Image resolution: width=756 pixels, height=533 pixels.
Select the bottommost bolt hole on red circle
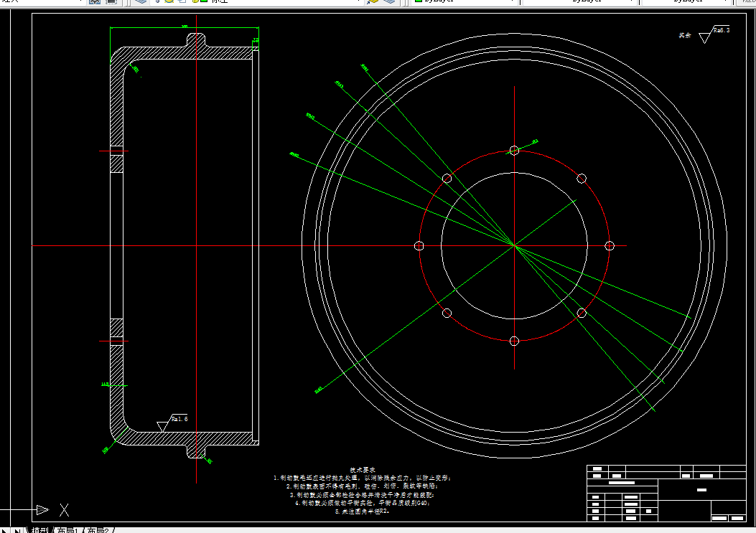(514, 341)
